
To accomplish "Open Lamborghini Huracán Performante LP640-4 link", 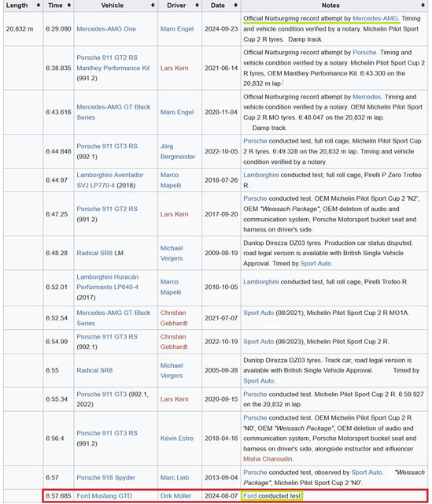I will click(107, 282).
